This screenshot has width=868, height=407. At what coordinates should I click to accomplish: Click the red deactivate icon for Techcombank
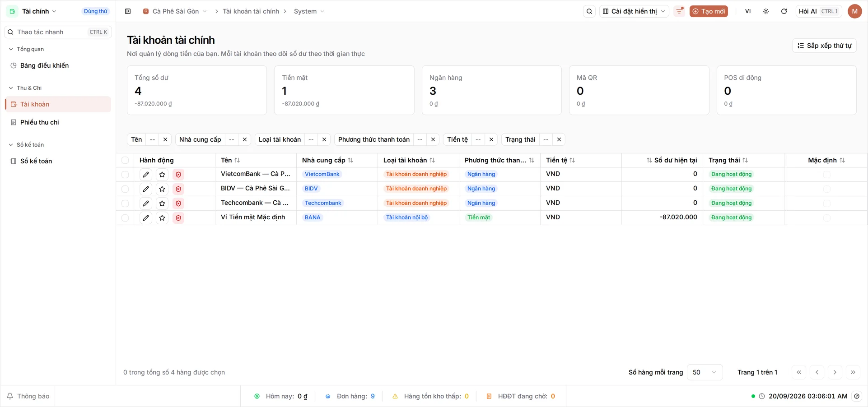click(178, 203)
